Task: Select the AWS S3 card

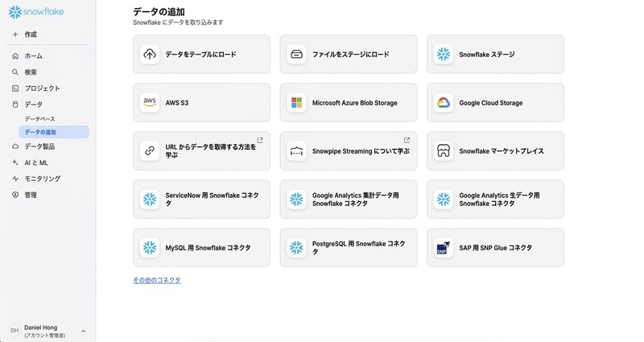Action: (x=201, y=103)
